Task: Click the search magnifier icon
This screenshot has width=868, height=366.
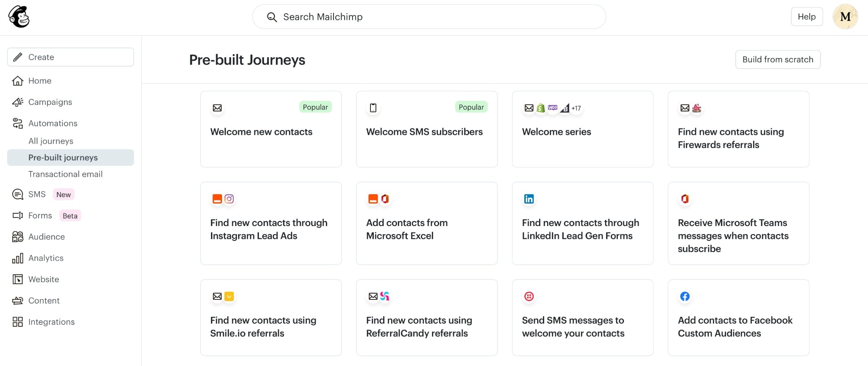Action: [x=272, y=17]
